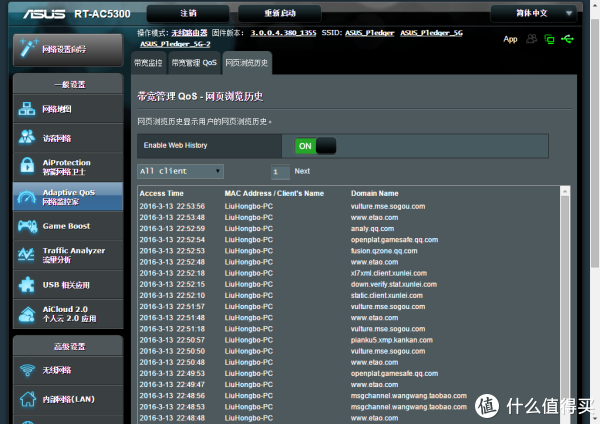Screen dimensions: 600x424
Task: Click the LAN house icon
Action: pyautogui.click(x=28, y=399)
